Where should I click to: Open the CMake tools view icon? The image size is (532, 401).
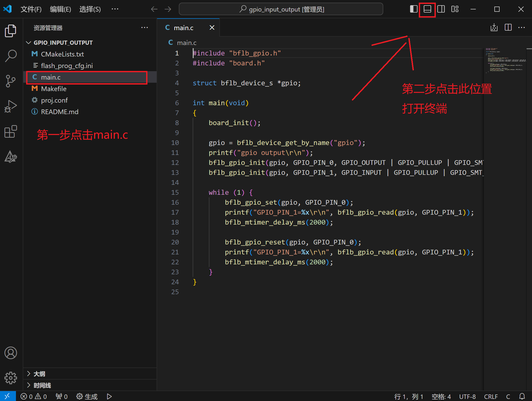pyautogui.click(x=11, y=156)
